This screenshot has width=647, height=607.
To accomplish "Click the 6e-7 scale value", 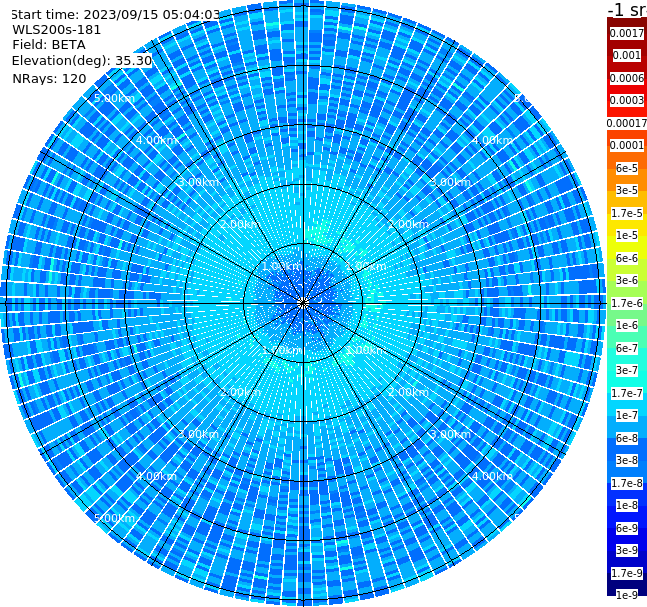I will click(627, 348).
